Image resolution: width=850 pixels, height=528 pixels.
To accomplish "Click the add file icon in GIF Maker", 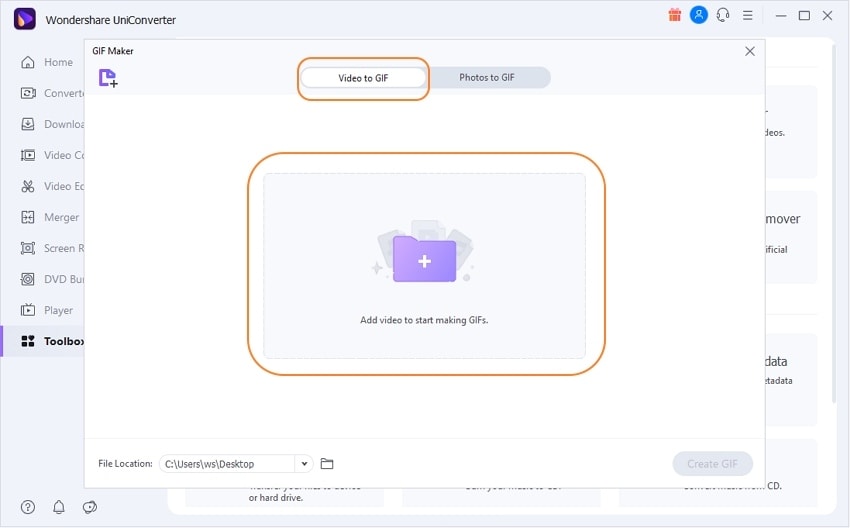I will 108,78.
